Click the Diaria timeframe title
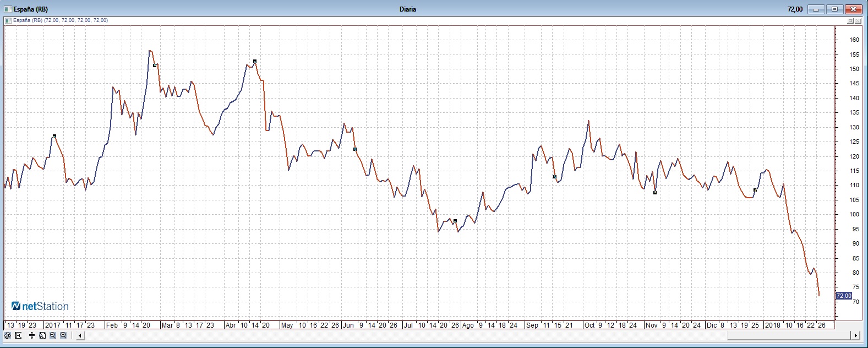 408,9
